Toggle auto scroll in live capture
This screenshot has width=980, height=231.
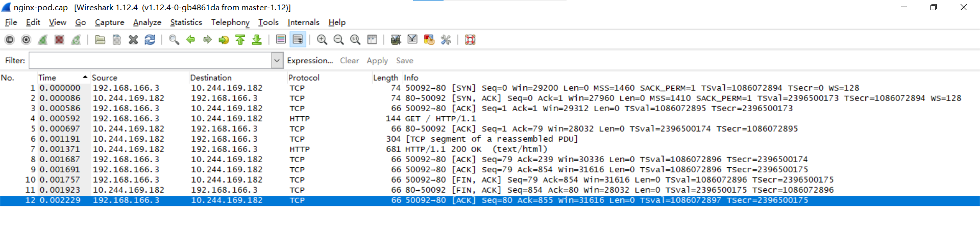click(x=298, y=40)
